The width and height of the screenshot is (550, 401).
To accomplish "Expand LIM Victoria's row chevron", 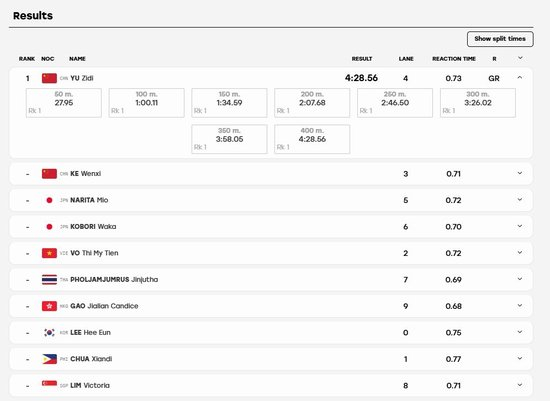I will pos(520,385).
